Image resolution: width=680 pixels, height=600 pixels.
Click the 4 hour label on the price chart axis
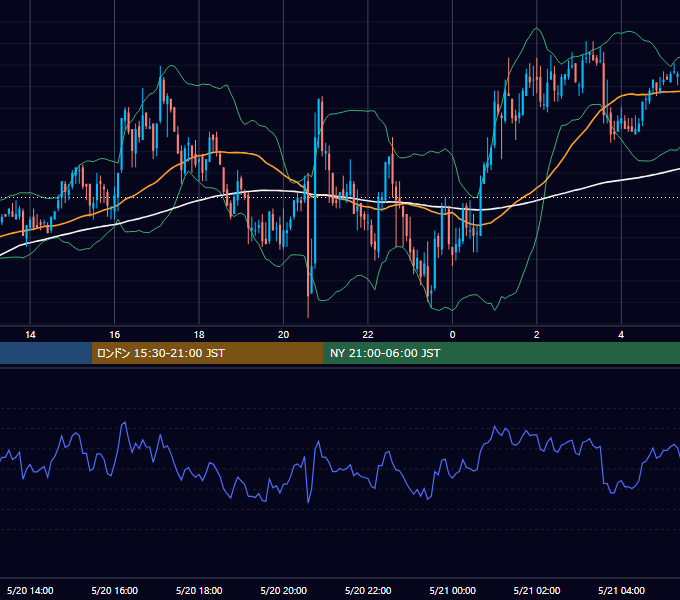coord(621,335)
